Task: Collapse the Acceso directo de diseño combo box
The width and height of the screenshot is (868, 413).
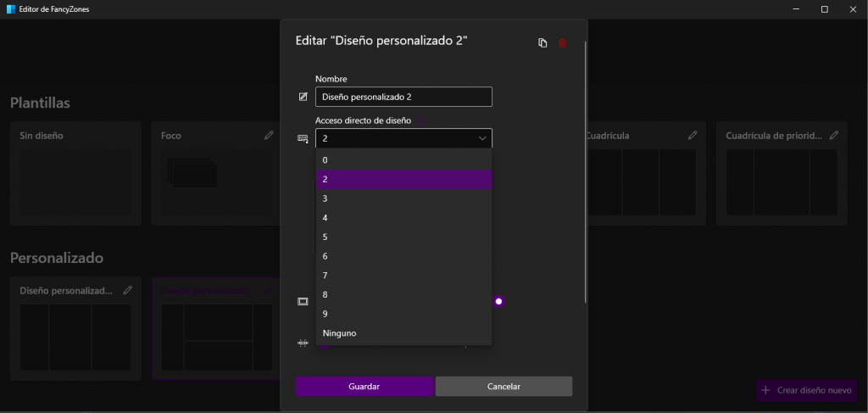Action: pos(482,138)
